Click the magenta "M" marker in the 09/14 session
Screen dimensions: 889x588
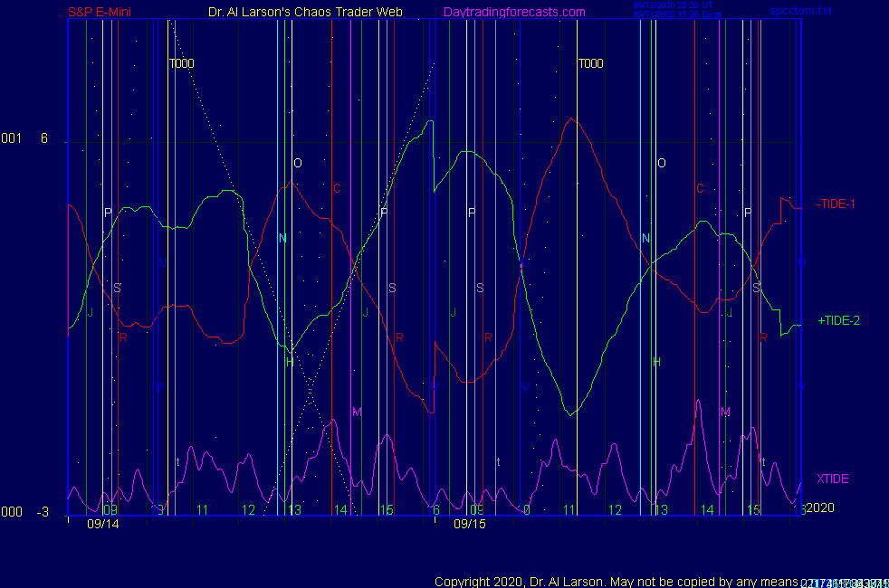click(x=357, y=412)
